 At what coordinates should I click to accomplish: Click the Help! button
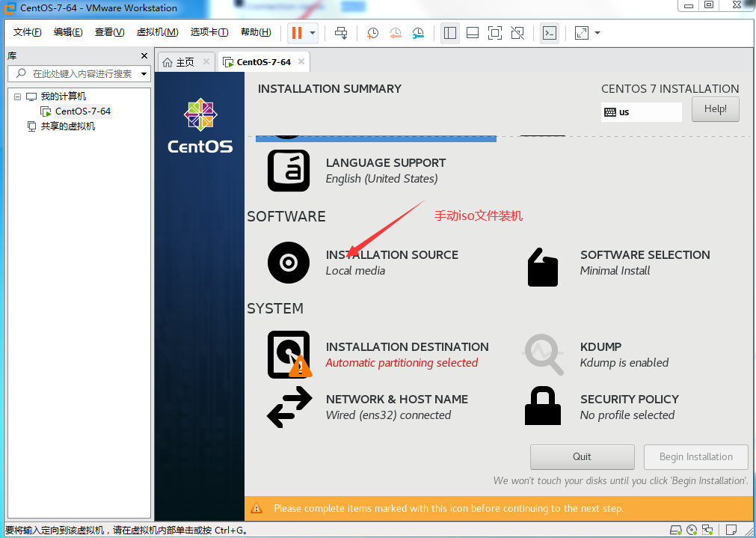(x=715, y=109)
